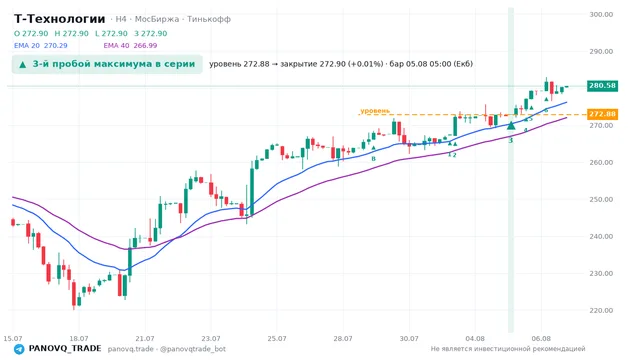Select the 'EMA 40 266.99' legend entry

coord(130,46)
